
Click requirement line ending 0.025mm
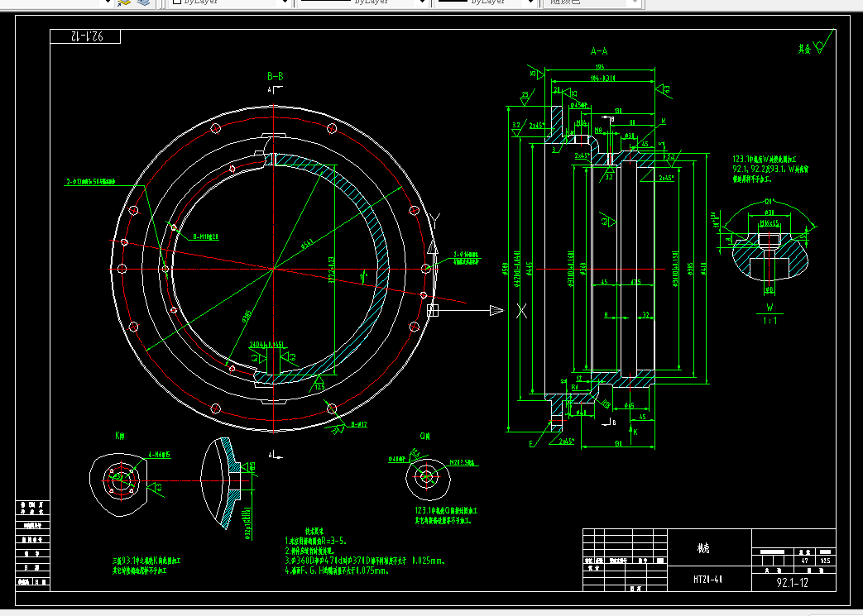[x=365, y=561]
